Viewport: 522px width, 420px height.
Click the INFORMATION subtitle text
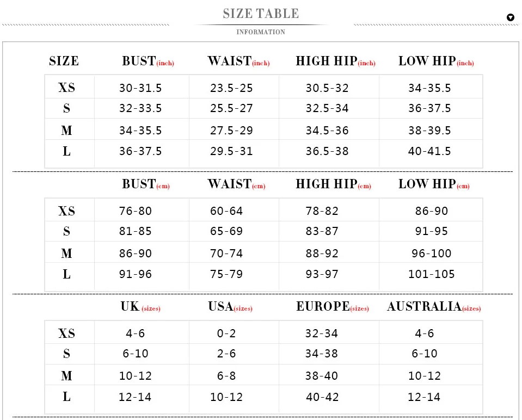[261, 32]
